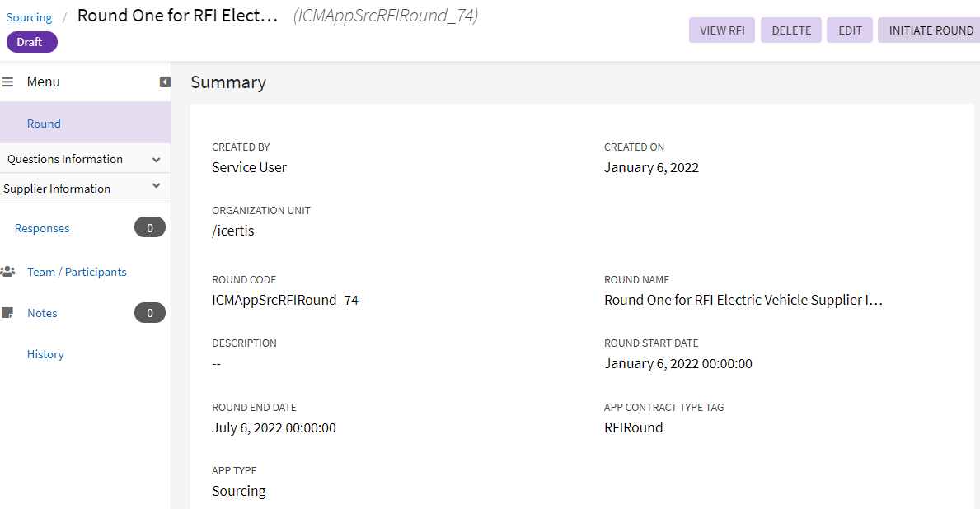980x509 pixels.
Task: Click the Team / Participants people icon
Action: [x=8, y=271]
